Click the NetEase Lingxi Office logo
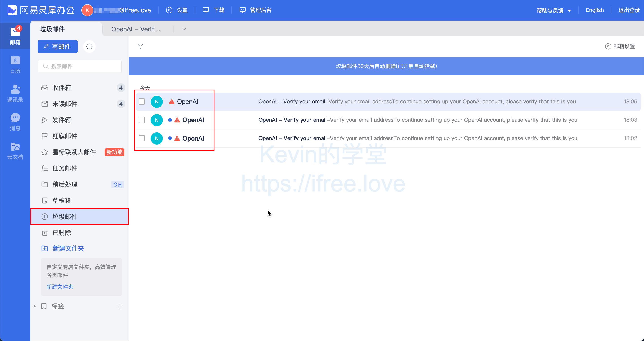 click(x=41, y=10)
